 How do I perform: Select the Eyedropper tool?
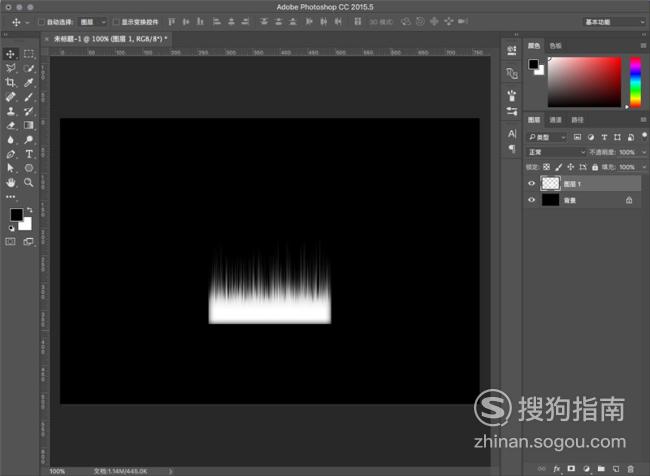29,83
